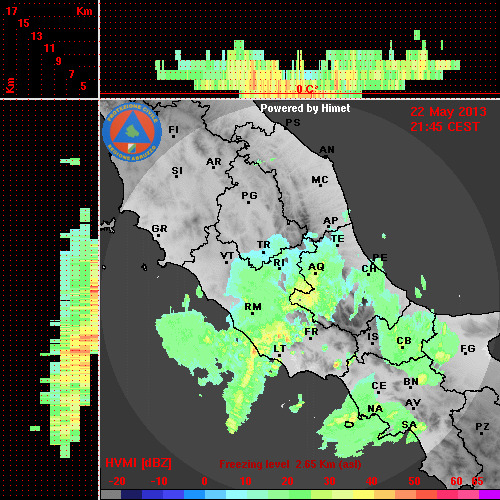Click the 21:45 CEST timestamp
The image size is (500, 500).
pyautogui.click(x=445, y=127)
